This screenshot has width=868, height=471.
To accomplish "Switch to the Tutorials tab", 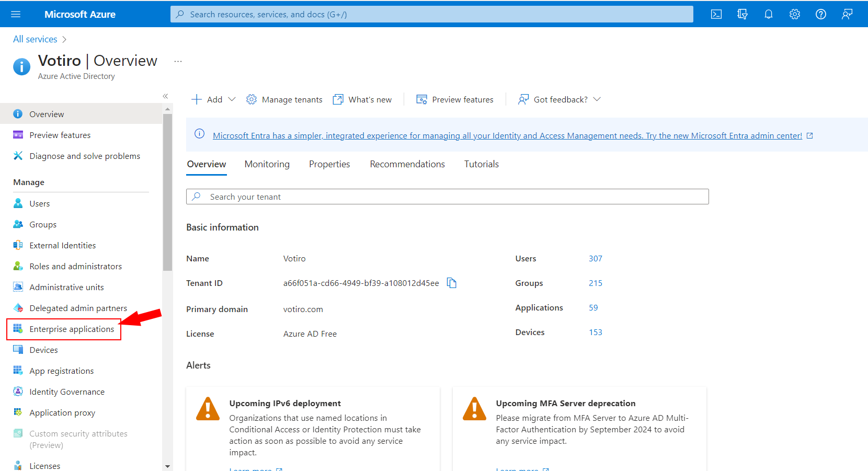I will click(x=482, y=164).
